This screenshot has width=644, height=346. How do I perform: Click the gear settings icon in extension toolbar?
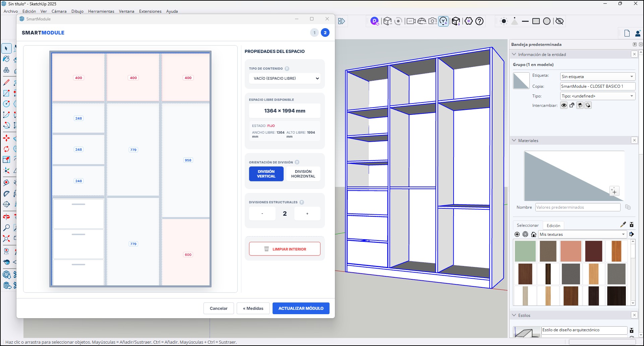coord(469,21)
